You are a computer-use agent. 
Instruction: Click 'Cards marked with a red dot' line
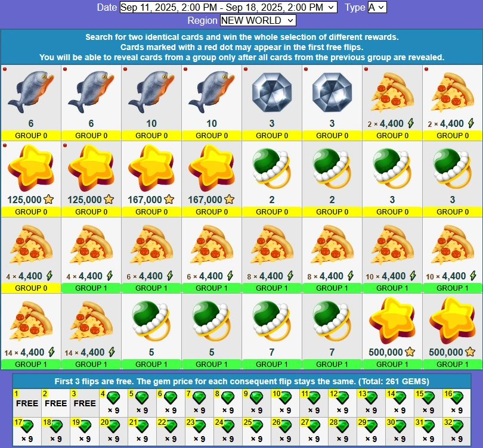[242, 48]
